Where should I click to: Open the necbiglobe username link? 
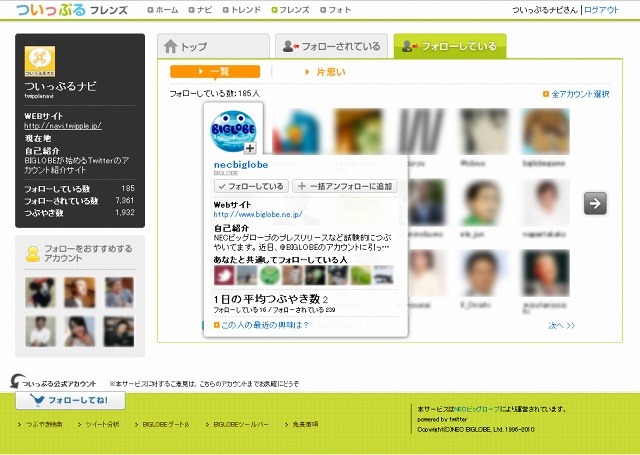tap(241, 165)
